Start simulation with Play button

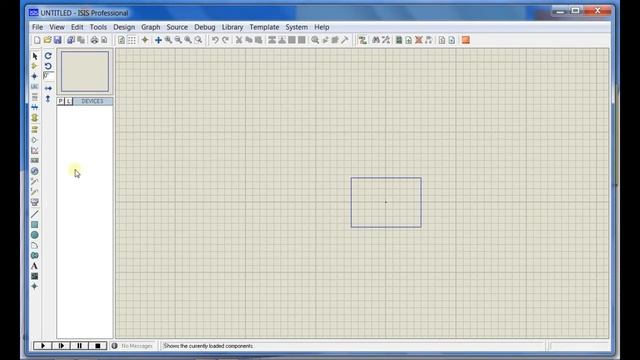pos(43,346)
